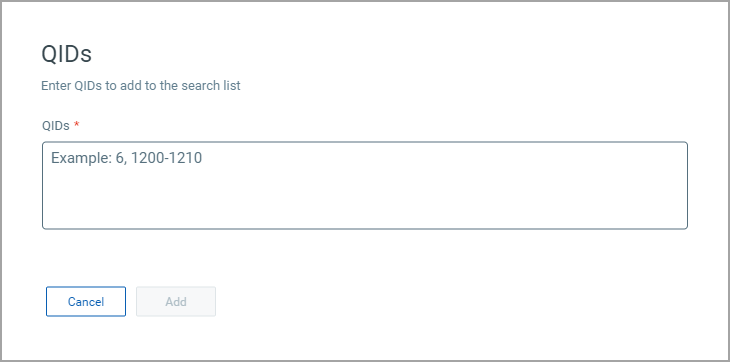Screen dimensions: 730x362
Task: Click the word "Example:" in the placeholder
Action: tap(81, 158)
